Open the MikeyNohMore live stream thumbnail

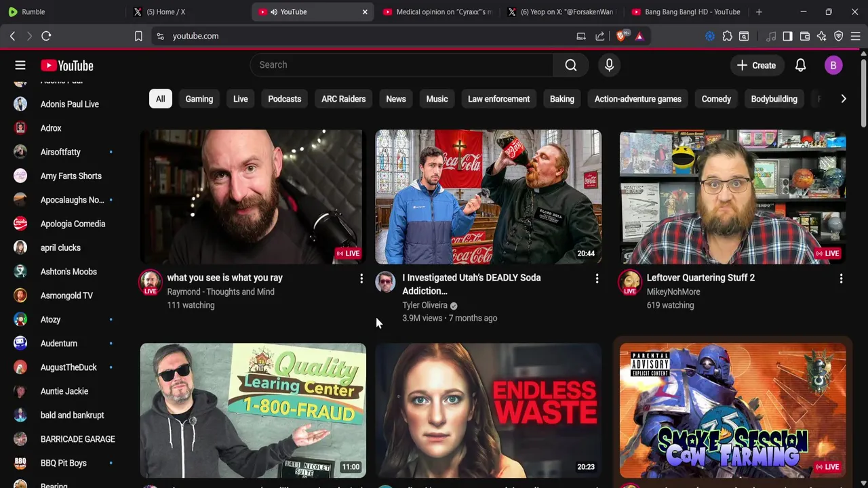tap(732, 197)
